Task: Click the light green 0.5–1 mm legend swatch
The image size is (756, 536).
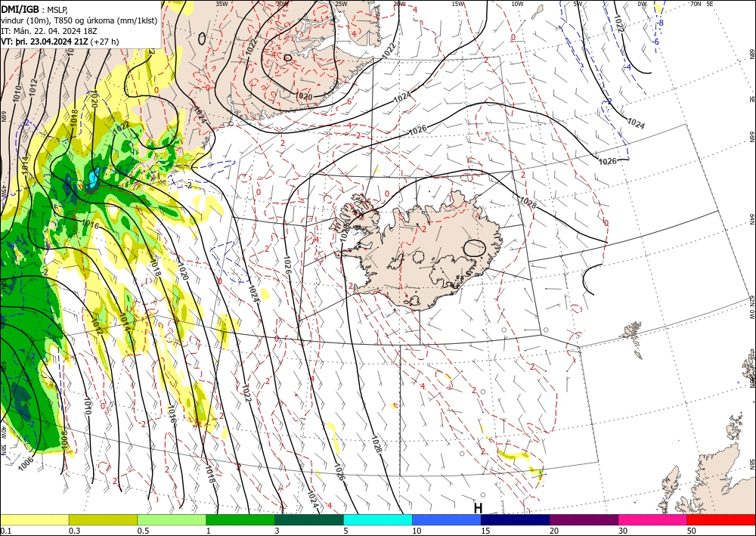Action: point(172,520)
